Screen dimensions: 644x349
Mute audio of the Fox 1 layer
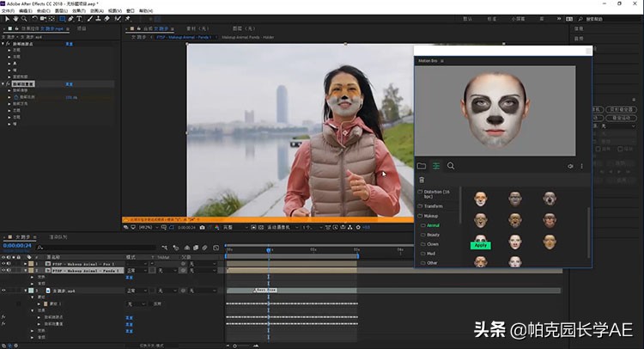pos(9,264)
